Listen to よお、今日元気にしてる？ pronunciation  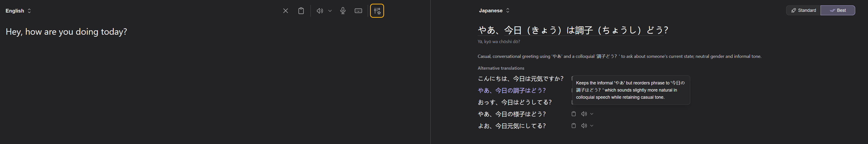click(584, 126)
